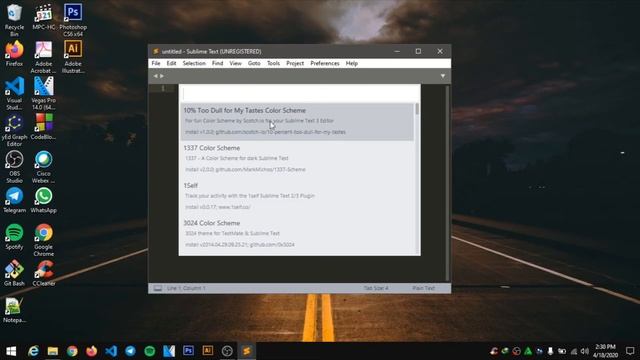Viewport: 640px width, 360px height.
Task: Open the Selection menu
Action: [x=194, y=63]
